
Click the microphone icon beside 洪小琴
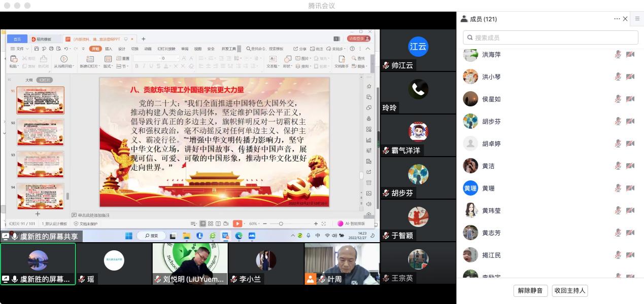pos(618,77)
